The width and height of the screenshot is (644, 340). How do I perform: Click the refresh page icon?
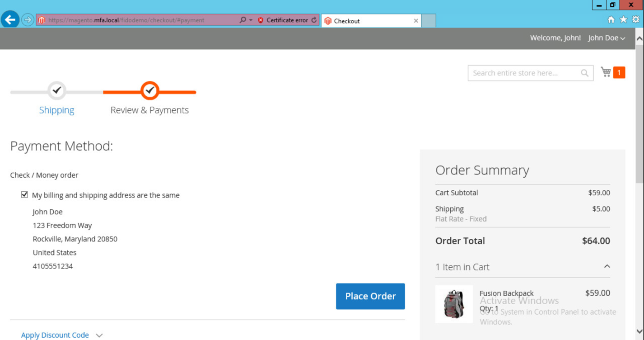point(314,20)
